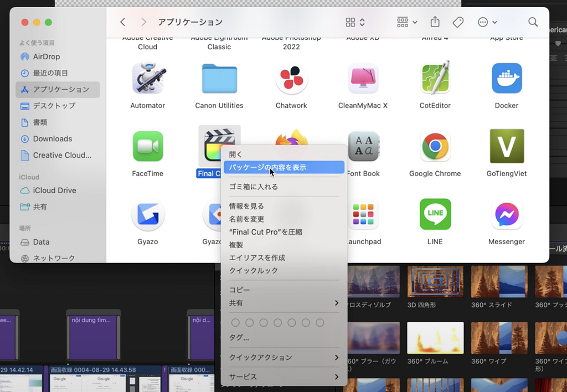This screenshot has height=392, width=567.
Task: Open Launchpad from Applications
Action: point(363,214)
